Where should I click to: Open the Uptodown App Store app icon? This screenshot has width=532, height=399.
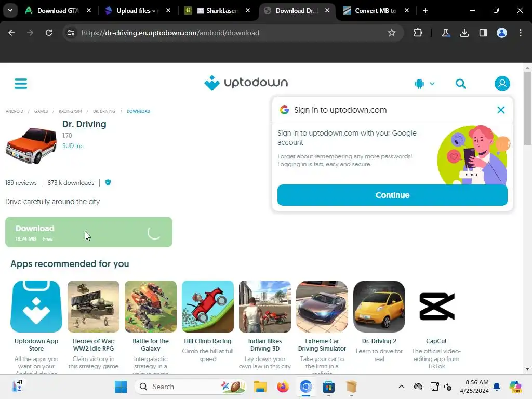click(36, 307)
